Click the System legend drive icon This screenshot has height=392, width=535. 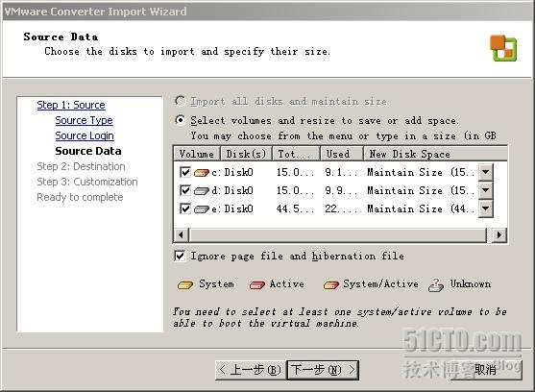pos(185,285)
